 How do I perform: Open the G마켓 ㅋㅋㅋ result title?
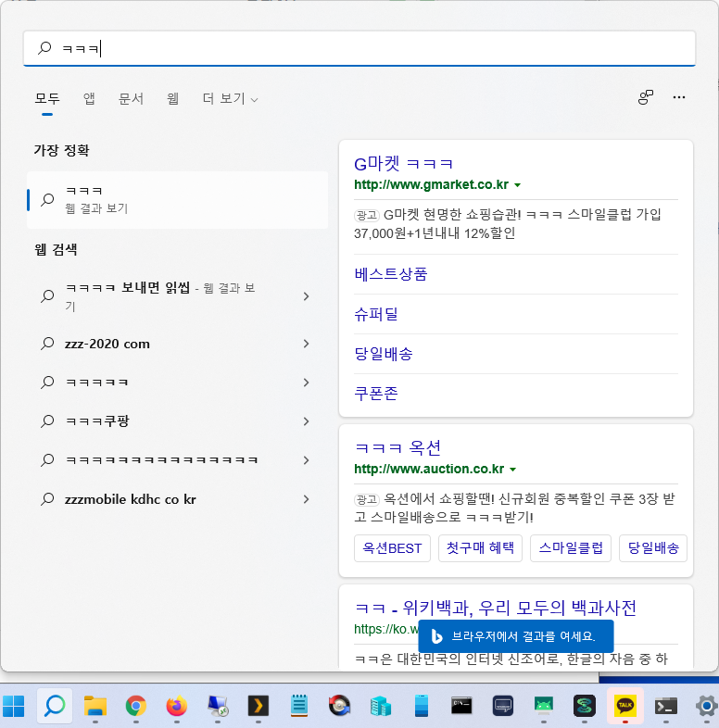(403, 164)
